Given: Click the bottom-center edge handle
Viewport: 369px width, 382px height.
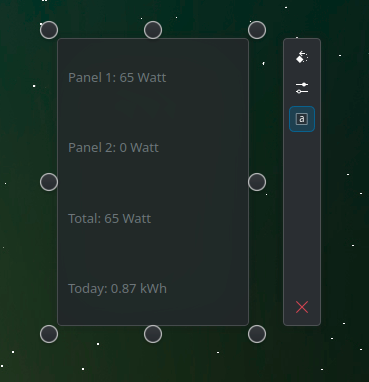Looking at the screenshot, I should pos(153,334).
